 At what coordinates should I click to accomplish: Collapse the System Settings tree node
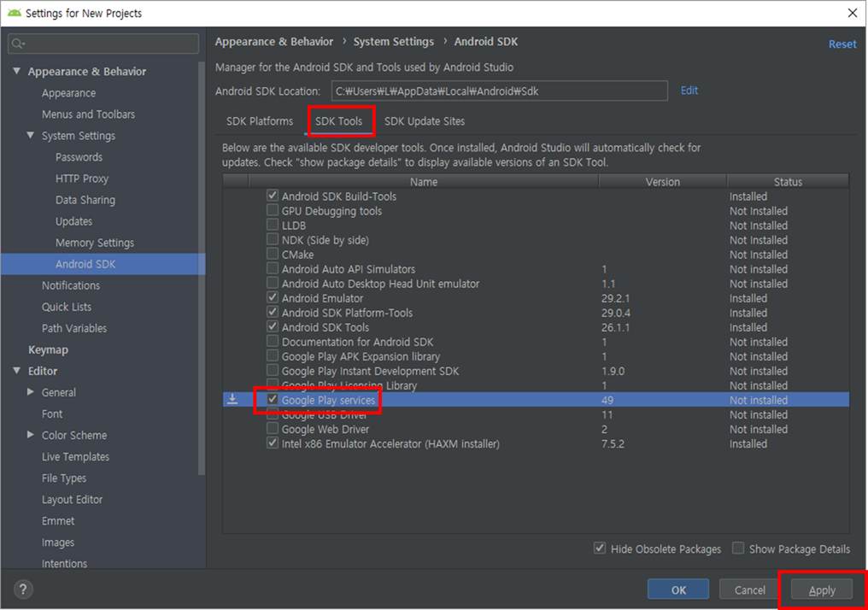coord(31,135)
